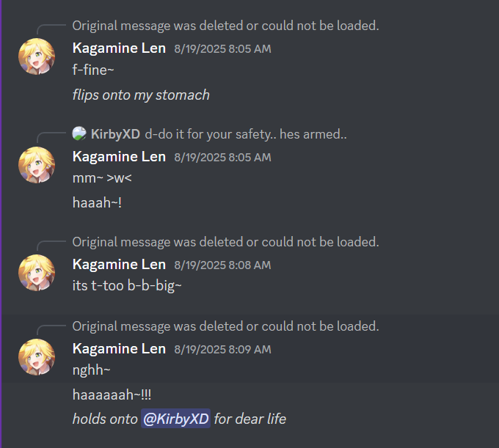Viewport: 499px width, 448px height.
Task: Open Kagamine Len's avatar on the 'f-fine~' message
Action: pyautogui.click(x=37, y=56)
